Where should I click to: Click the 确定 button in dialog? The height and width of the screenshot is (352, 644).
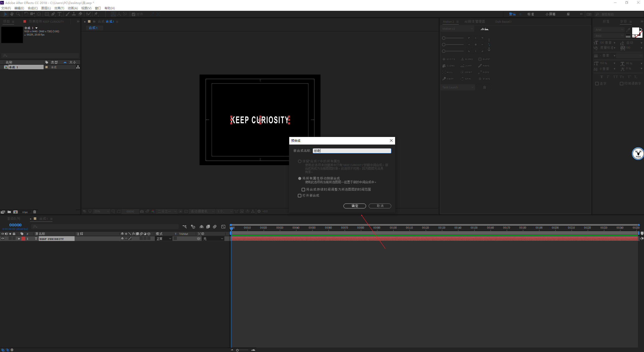pyautogui.click(x=355, y=206)
